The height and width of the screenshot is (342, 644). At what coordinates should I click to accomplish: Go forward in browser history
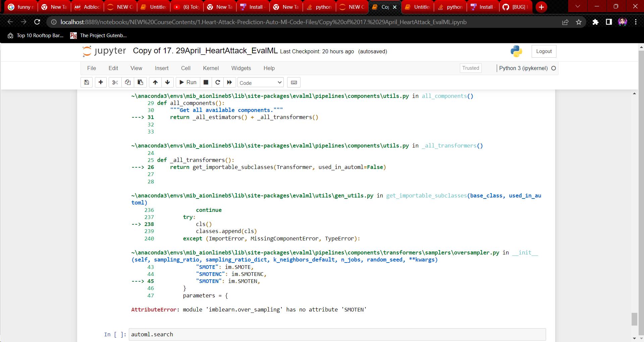(x=23, y=22)
